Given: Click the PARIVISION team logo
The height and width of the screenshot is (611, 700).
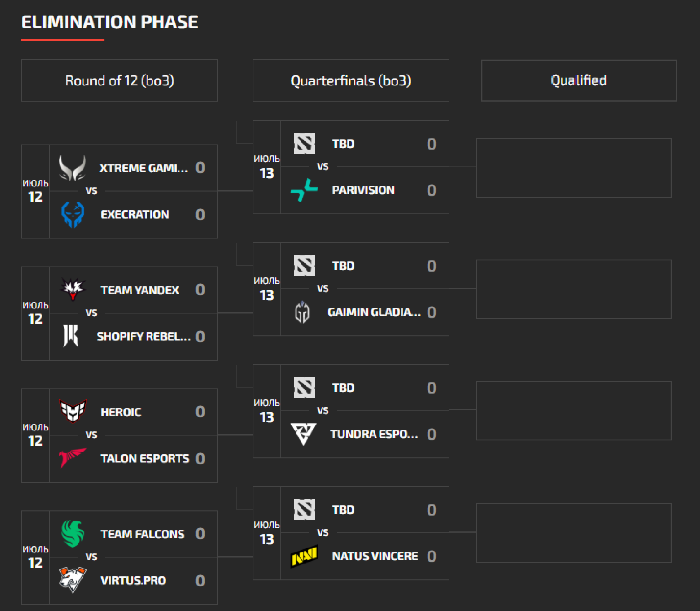Looking at the screenshot, I should (304, 190).
